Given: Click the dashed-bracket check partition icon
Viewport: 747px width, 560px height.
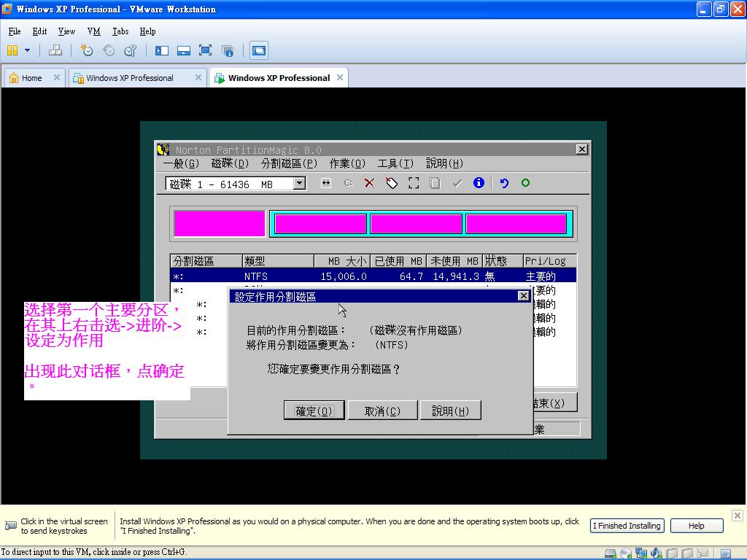Looking at the screenshot, I should pos(414,183).
